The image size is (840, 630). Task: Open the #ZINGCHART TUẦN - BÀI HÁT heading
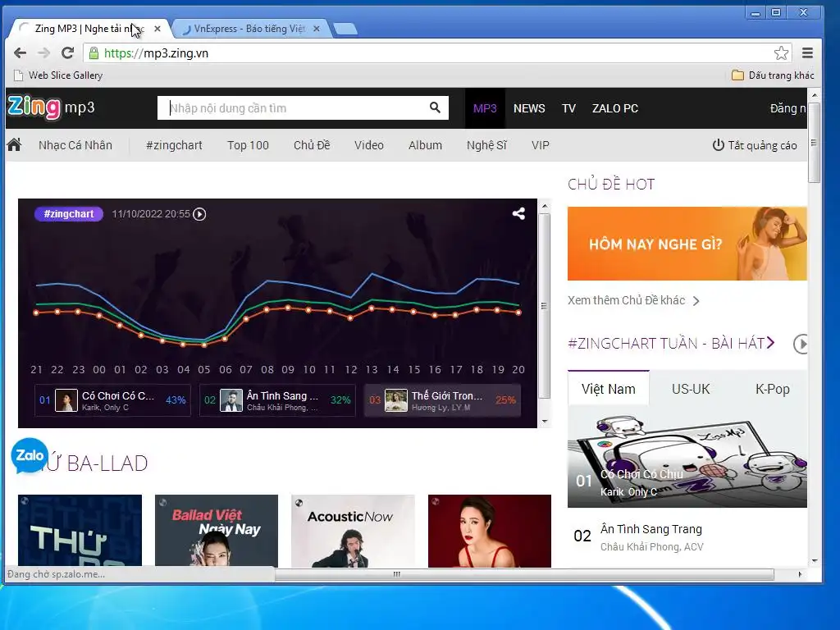(x=671, y=344)
